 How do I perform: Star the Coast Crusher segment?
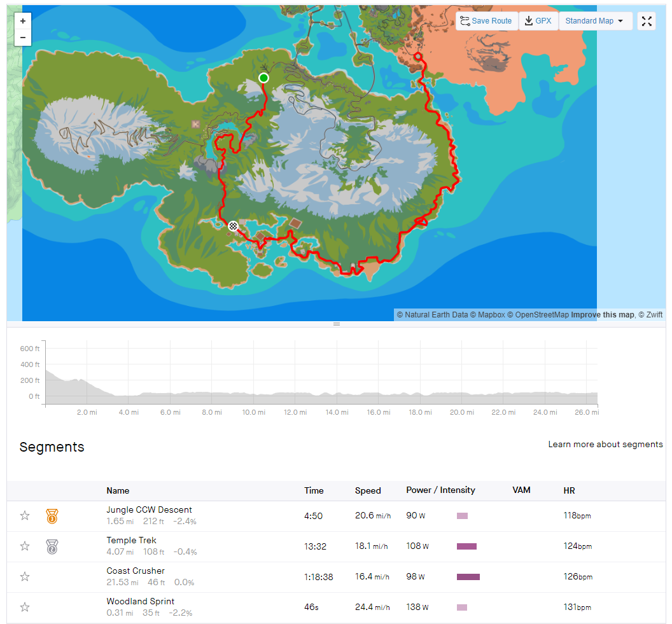[25, 576]
